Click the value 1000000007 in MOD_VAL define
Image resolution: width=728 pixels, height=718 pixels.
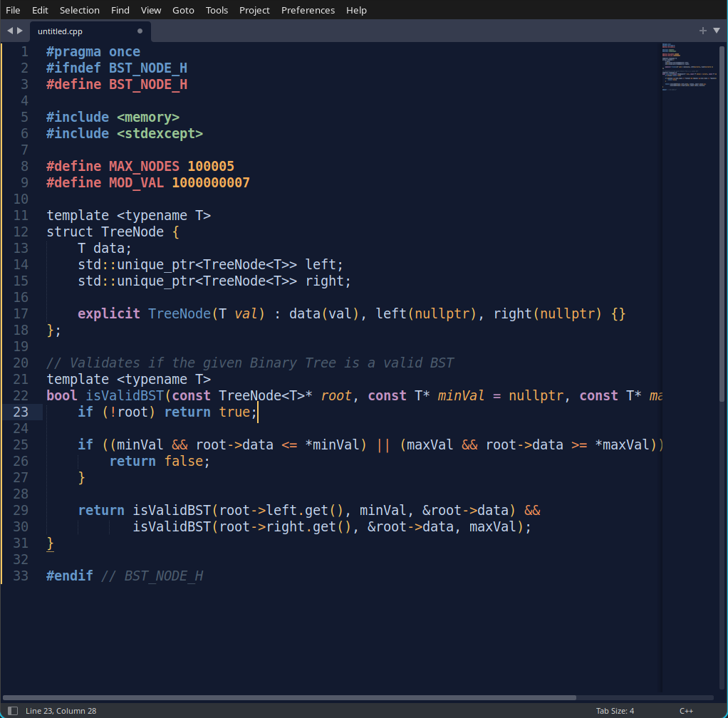(211, 182)
